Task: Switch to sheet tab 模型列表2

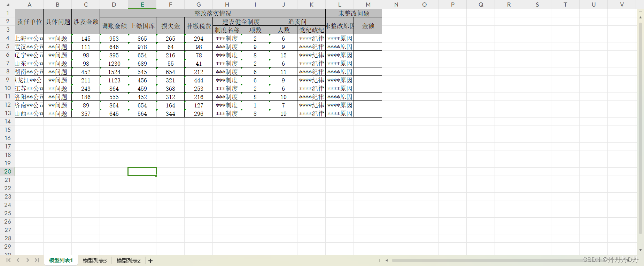Action: tap(129, 260)
